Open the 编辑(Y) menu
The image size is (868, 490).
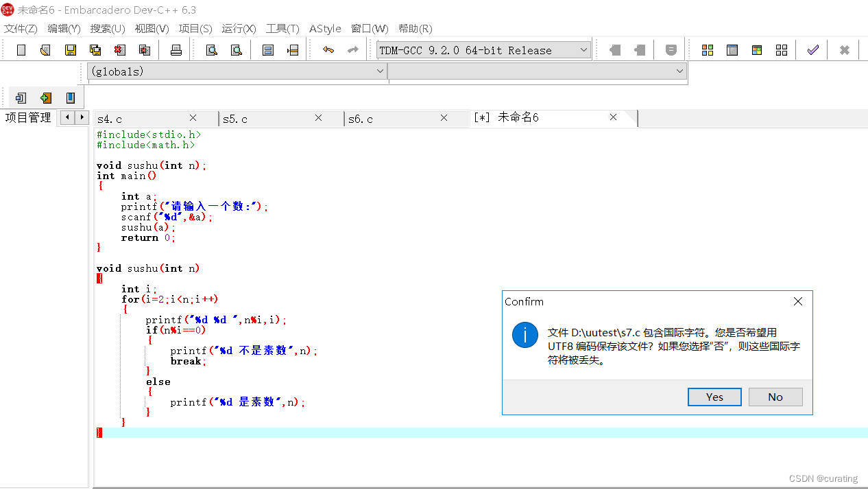click(x=64, y=29)
